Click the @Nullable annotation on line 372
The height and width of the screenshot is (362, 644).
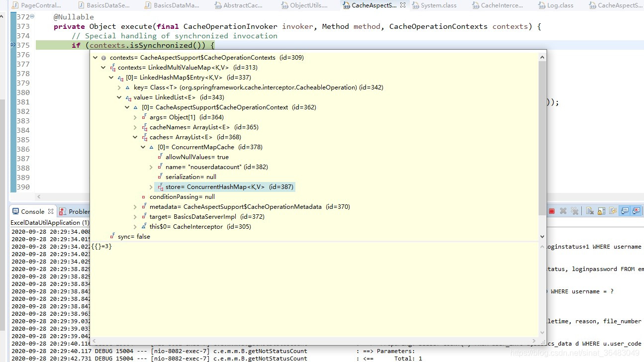(74, 17)
